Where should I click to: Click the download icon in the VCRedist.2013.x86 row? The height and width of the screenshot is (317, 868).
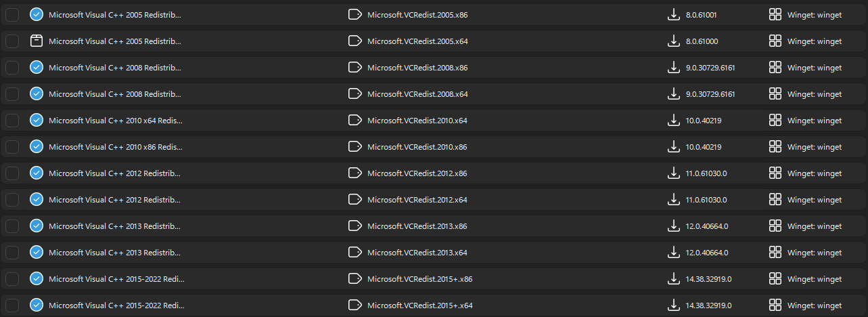(x=673, y=226)
